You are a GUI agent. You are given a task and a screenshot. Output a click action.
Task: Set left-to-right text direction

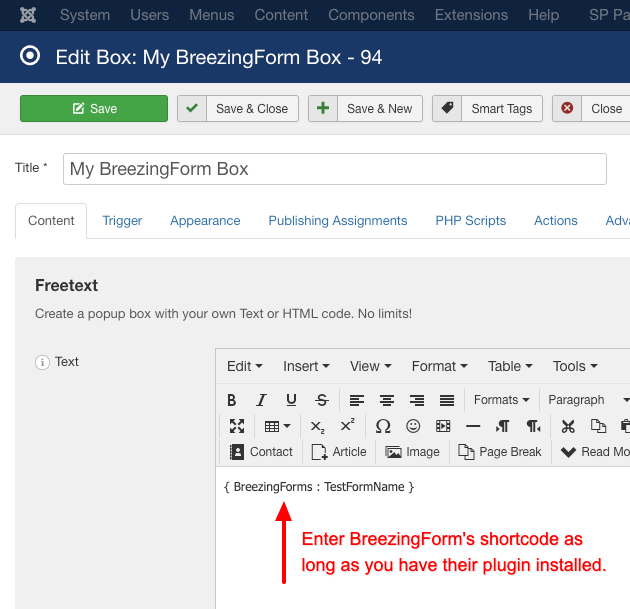pos(503,426)
